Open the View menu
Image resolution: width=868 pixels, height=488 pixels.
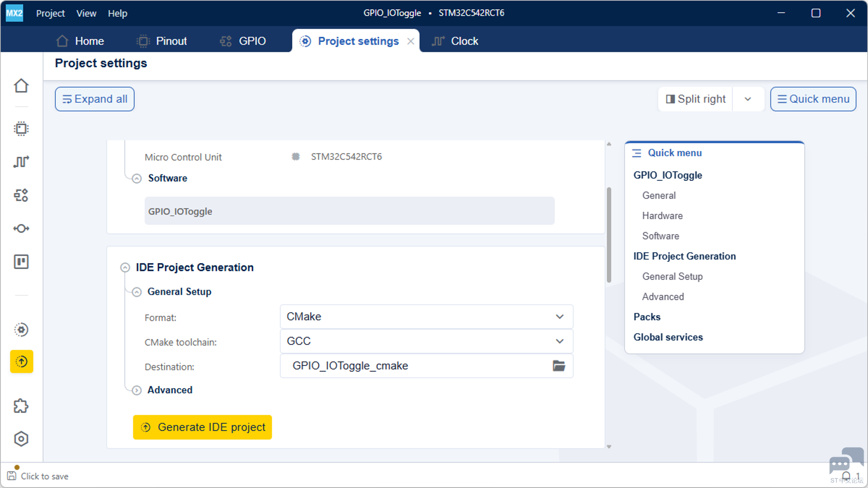click(x=86, y=13)
